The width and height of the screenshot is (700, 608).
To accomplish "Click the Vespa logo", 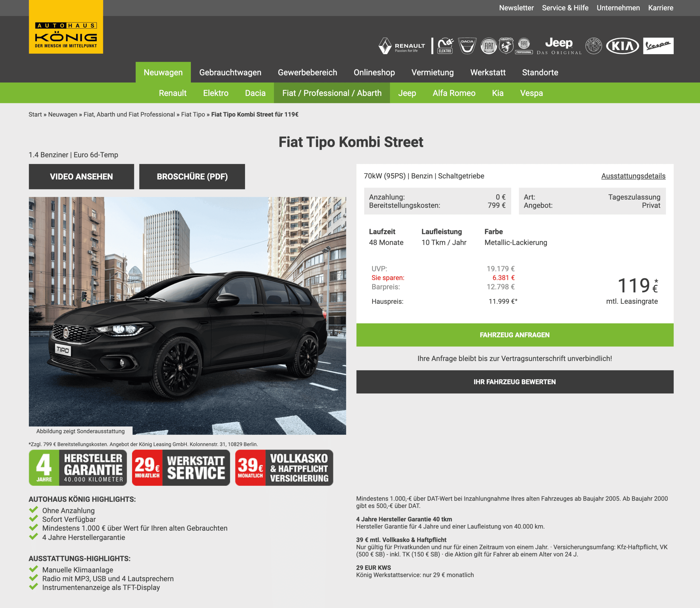I will [658, 46].
